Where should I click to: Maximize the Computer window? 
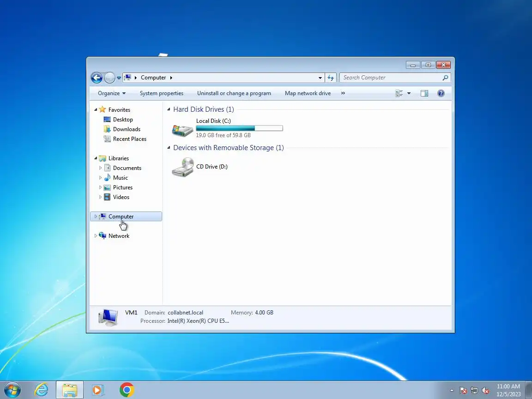428,65
